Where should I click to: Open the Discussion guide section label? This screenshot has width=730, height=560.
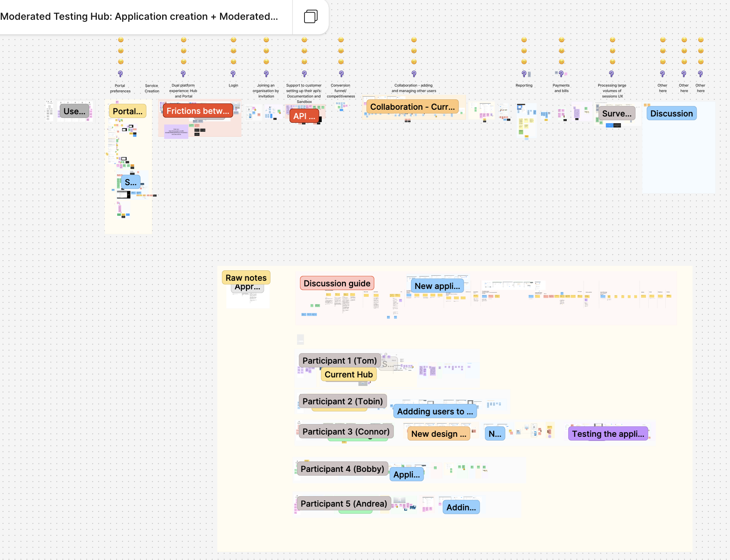pyautogui.click(x=337, y=283)
